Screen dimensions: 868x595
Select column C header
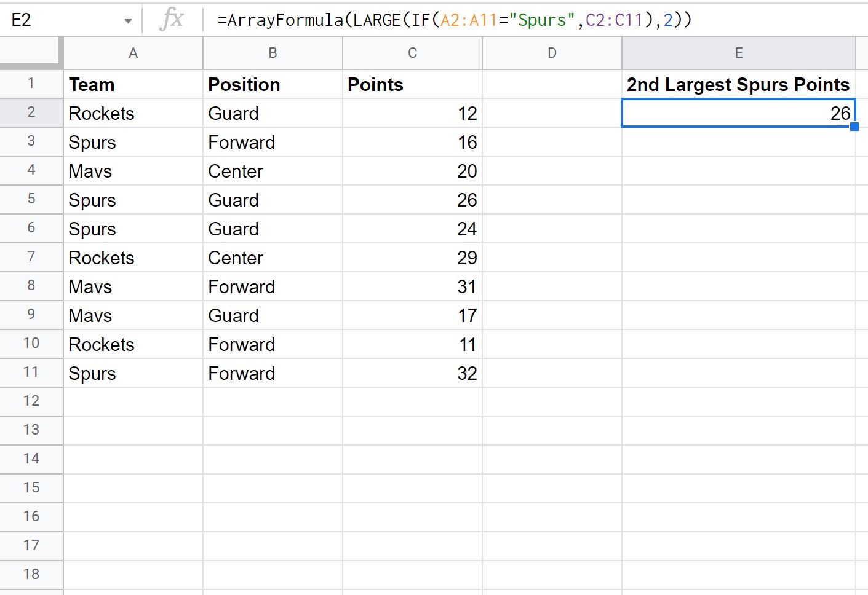click(413, 53)
